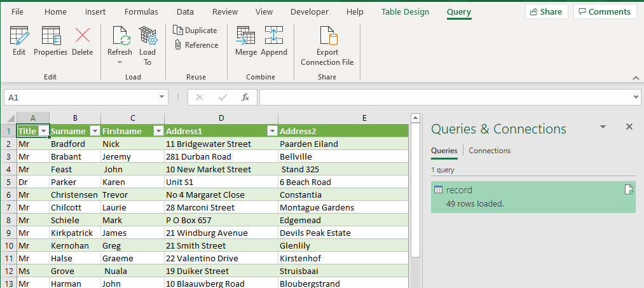The height and width of the screenshot is (288, 644).
Task: Open the Comments button
Action: [604, 12]
